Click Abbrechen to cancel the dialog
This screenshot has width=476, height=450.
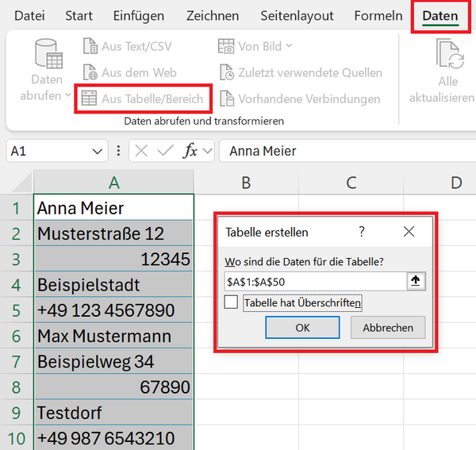click(388, 327)
